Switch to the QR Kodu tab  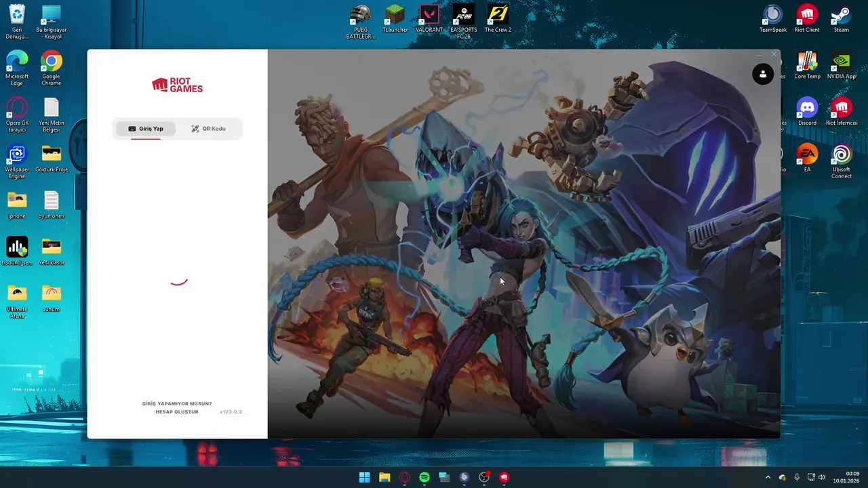(208, 129)
